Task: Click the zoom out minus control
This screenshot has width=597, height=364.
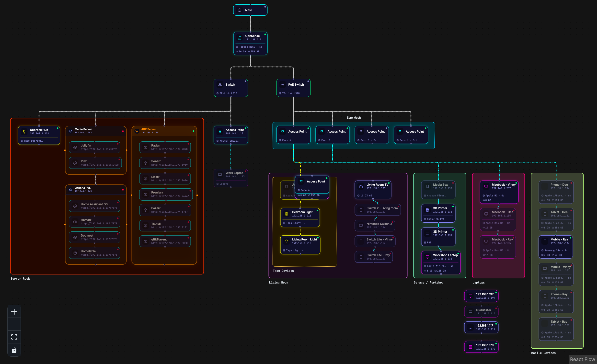Action: click(14, 324)
